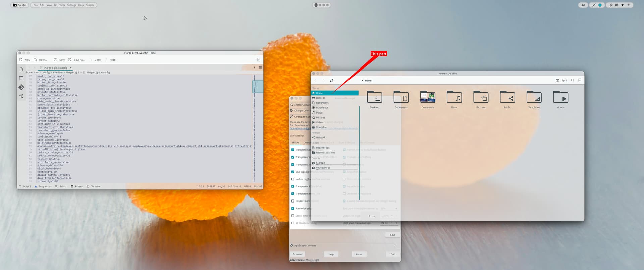Open the Settings menu in the top menu bar
The image size is (644, 270).
71,5
